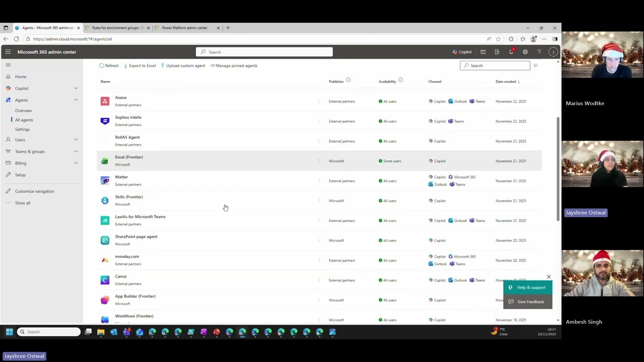
Task: Switch to Power Platform admin center tab
Action: 187,28
